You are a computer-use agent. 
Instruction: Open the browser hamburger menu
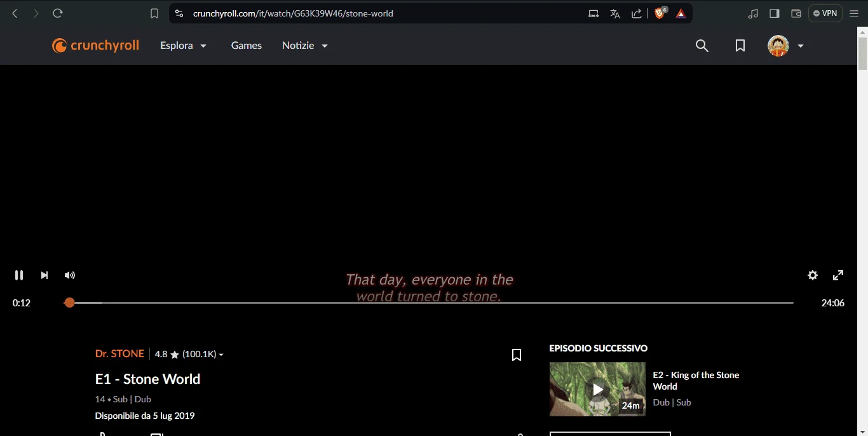pyautogui.click(x=854, y=13)
